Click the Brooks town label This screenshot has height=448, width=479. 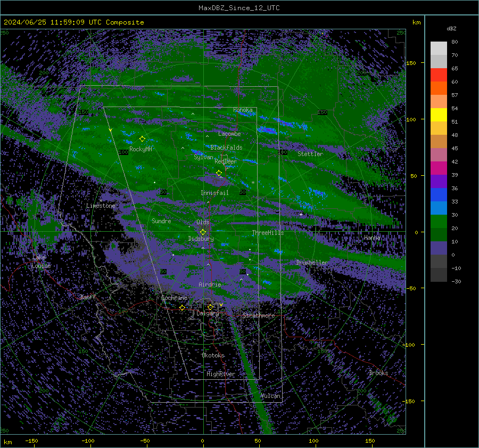coord(378,373)
